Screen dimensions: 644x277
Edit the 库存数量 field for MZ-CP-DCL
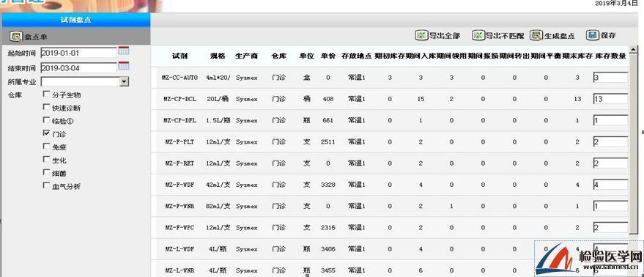click(x=610, y=99)
